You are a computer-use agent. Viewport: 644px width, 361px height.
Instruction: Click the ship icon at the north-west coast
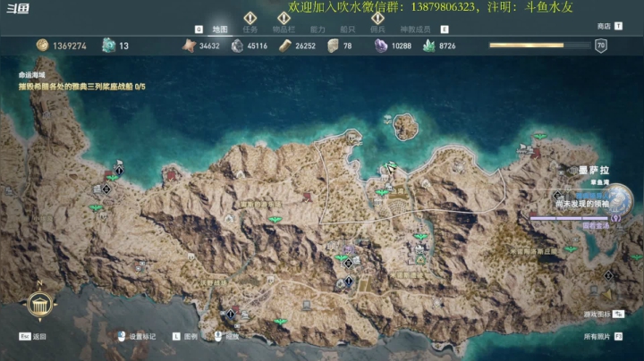click(119, 163)
